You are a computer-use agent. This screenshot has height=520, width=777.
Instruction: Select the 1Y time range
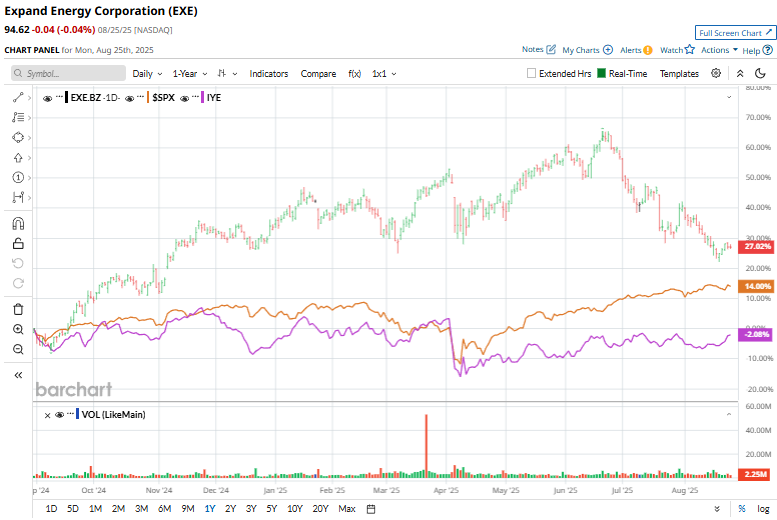(210, 509)
